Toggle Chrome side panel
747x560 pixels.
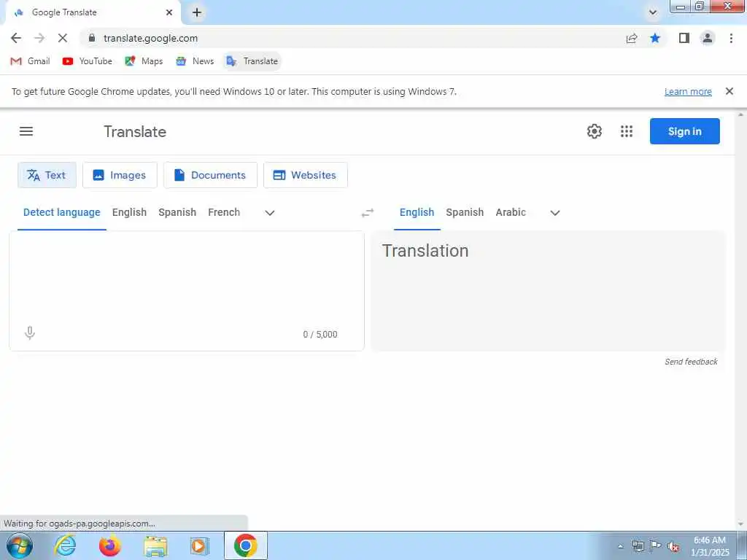pyautogui.click(x=684, y=38)
